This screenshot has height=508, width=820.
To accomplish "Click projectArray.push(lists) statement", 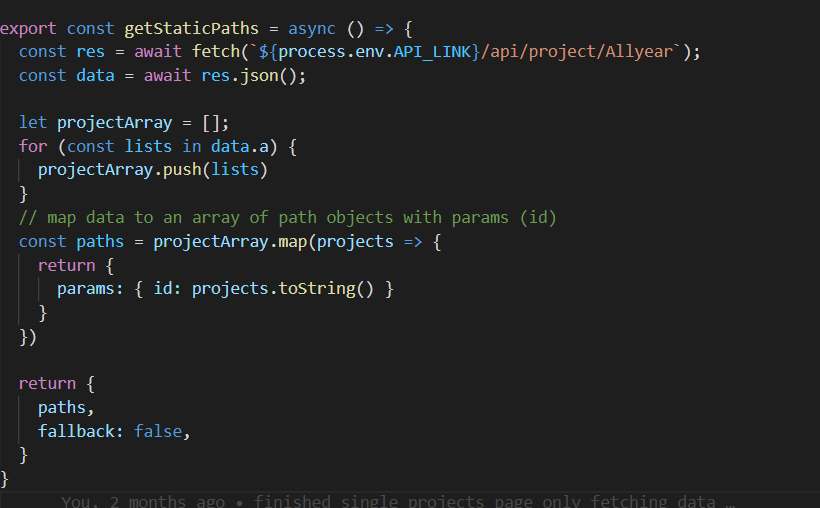I will point(153,170).
